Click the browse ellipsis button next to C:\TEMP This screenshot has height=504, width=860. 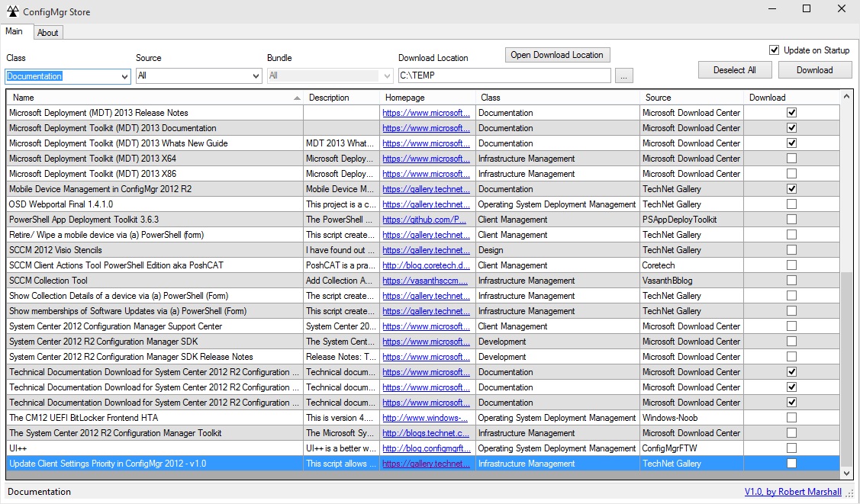pyautogui.click(x=623, y=76)
